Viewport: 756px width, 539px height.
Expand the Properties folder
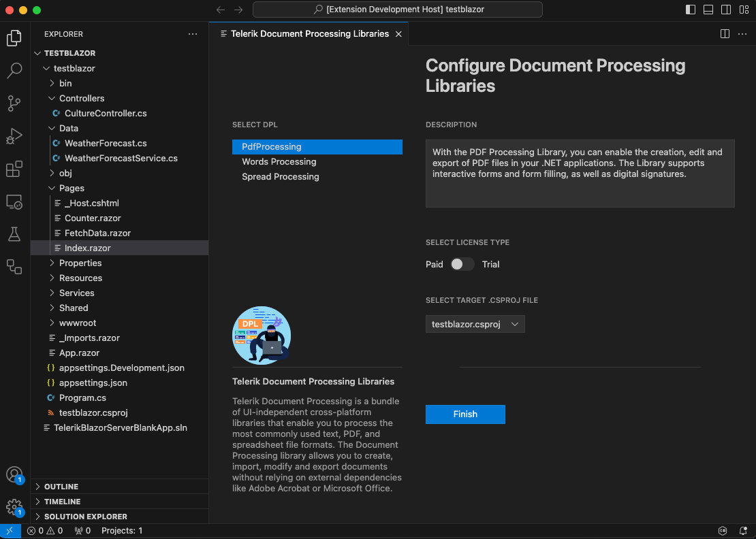coord(120,263)
